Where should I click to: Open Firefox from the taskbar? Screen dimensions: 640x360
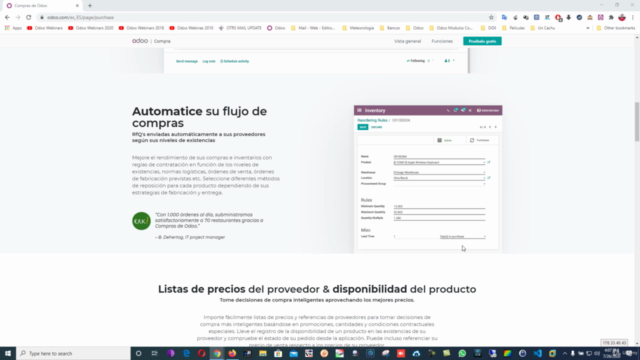pos(232,353)
